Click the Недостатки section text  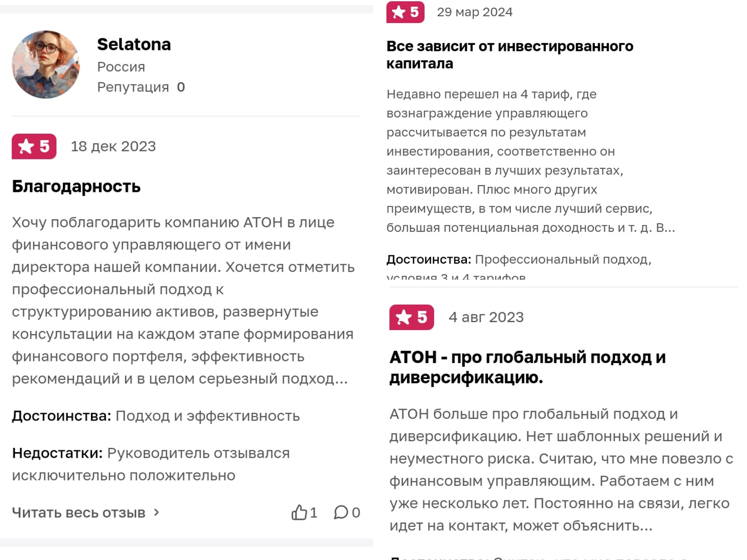151,464
